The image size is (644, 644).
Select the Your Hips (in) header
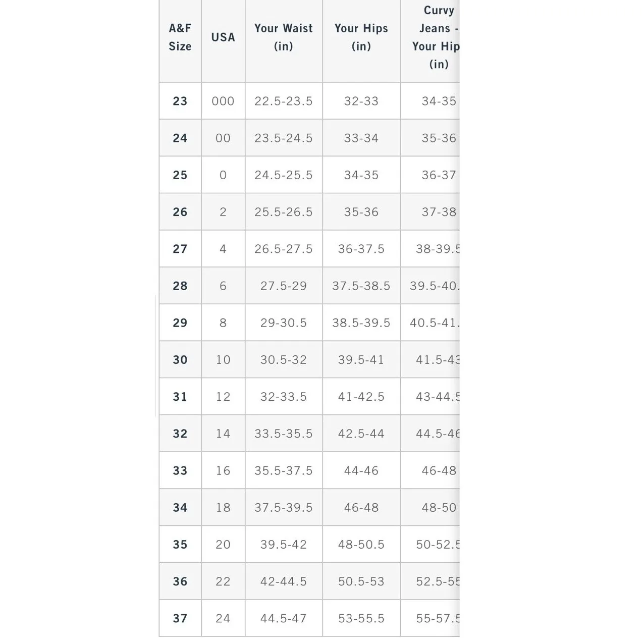(x=361, y=37)
